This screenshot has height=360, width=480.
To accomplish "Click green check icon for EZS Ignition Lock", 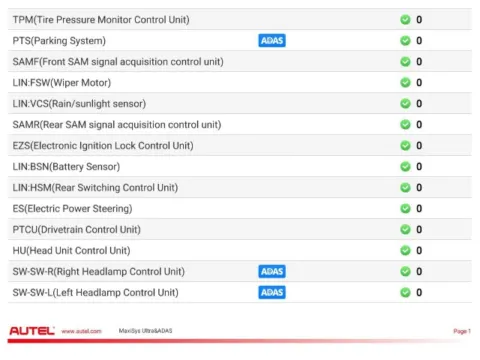I will (405, 146).
